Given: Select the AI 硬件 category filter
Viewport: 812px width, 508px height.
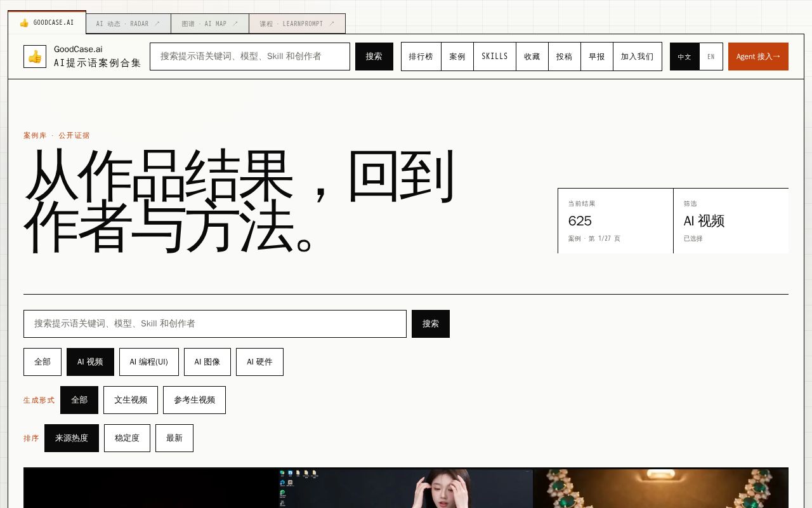Looking at the screenshot, I should pos(259,362).
